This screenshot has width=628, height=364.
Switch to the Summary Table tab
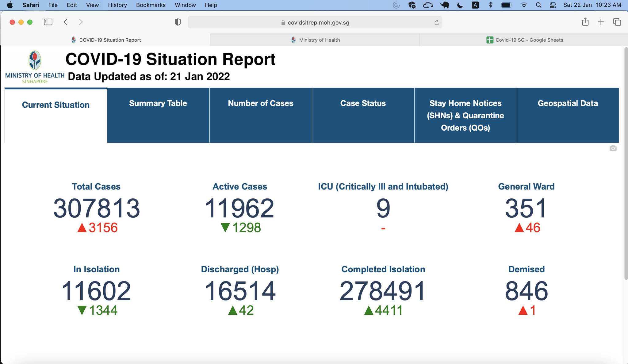point(158,103)
